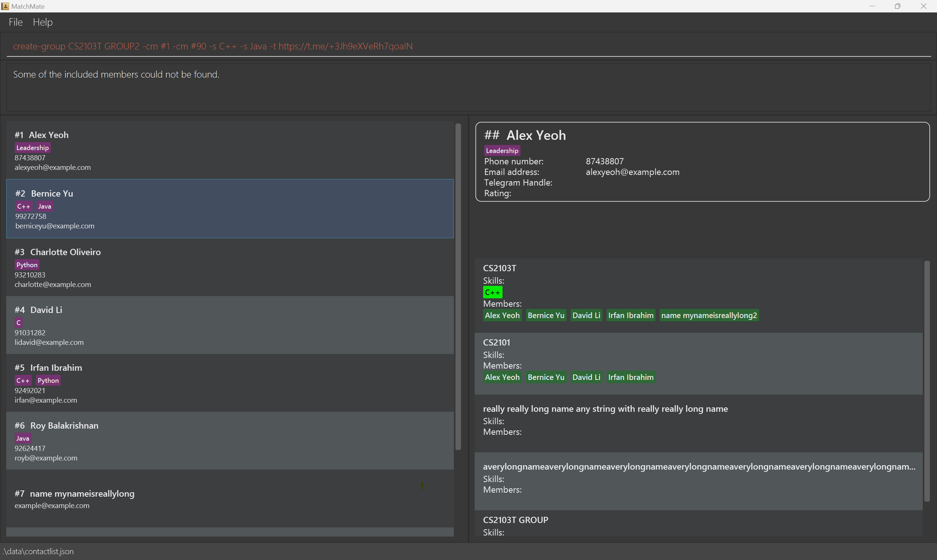Restore down the MatchMate window

(x=897, y=6)
